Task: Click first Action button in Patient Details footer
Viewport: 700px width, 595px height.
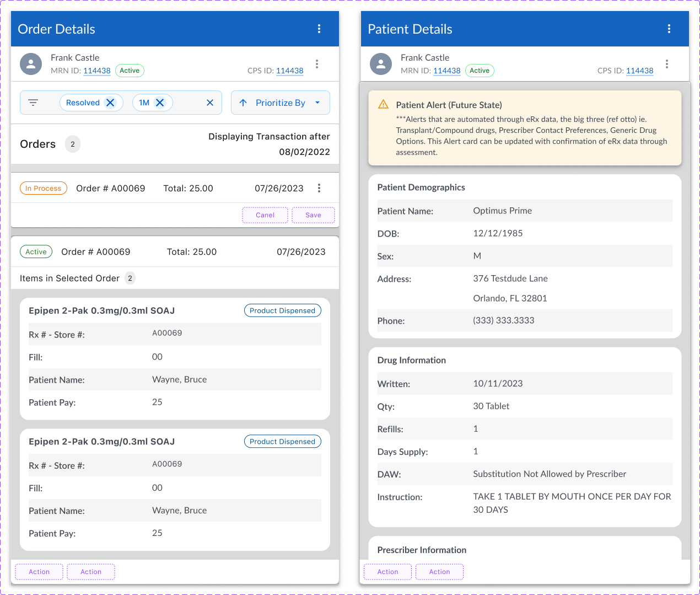Action: click(387, 572)
